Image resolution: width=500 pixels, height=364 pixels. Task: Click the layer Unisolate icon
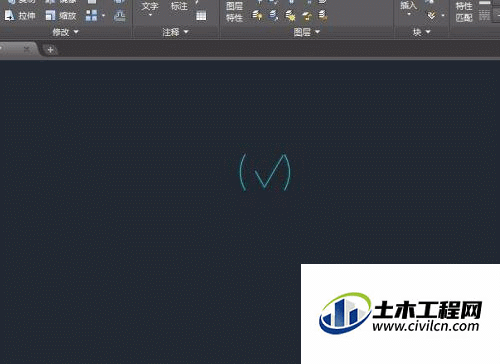click(273, 15)
